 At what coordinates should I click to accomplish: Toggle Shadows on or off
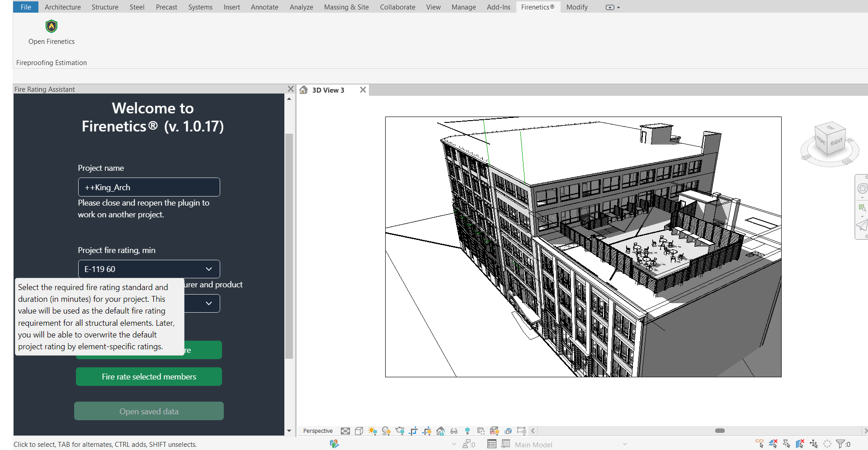pyautogui.click(x=386, y=431)
